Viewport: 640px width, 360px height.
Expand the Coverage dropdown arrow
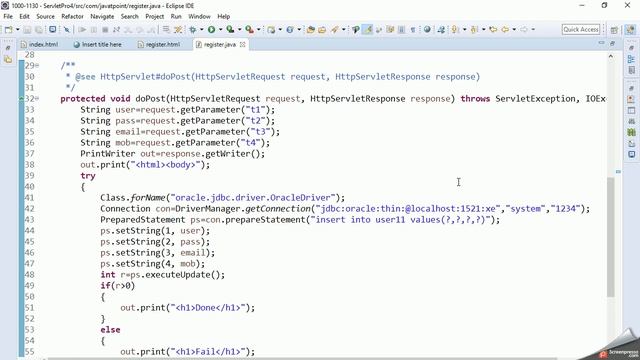[x=240, y=29]
